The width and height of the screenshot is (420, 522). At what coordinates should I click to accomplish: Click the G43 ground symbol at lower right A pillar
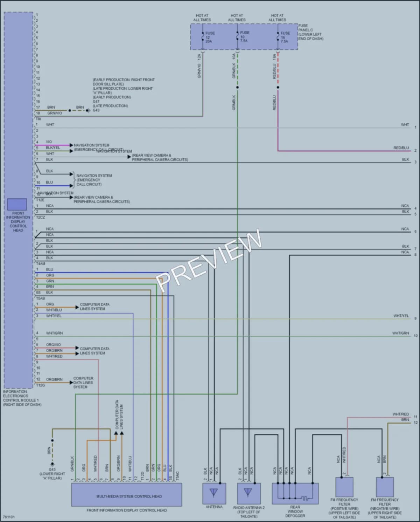52,465
